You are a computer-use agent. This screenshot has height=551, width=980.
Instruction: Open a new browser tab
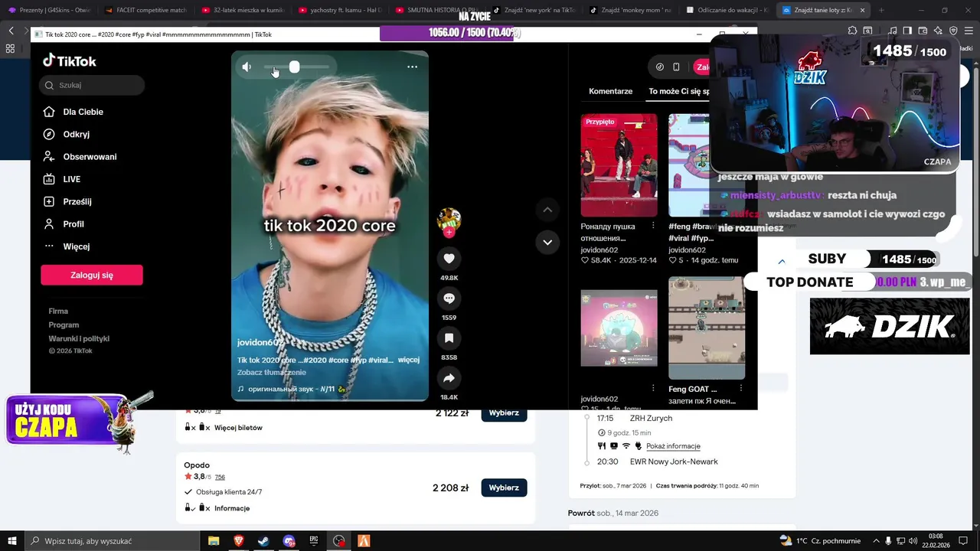[880, 10]
